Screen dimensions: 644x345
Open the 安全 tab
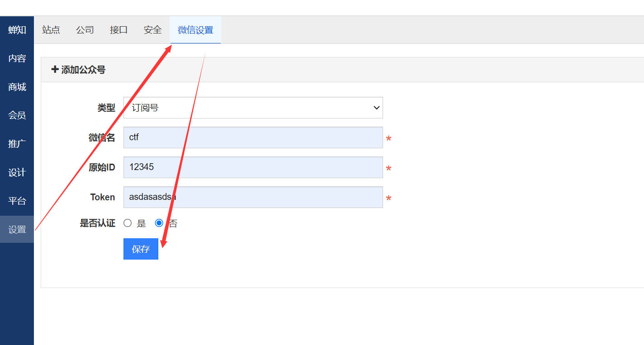153,30
